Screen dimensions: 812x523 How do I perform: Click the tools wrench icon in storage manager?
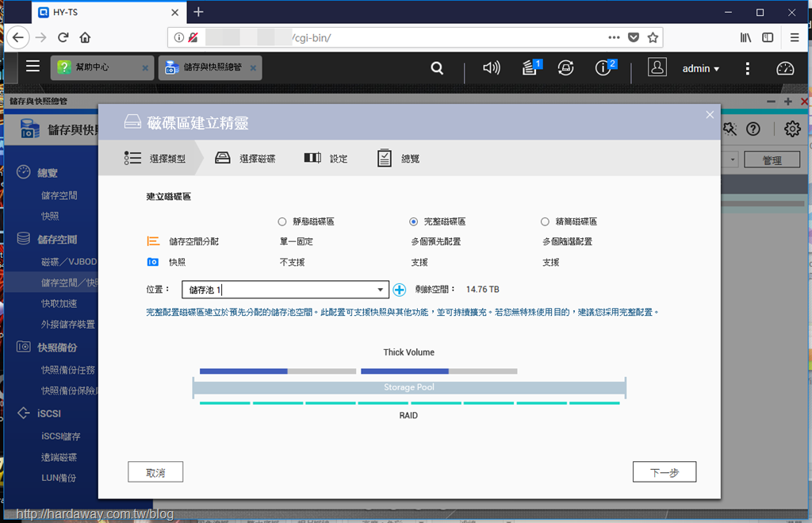730,129
